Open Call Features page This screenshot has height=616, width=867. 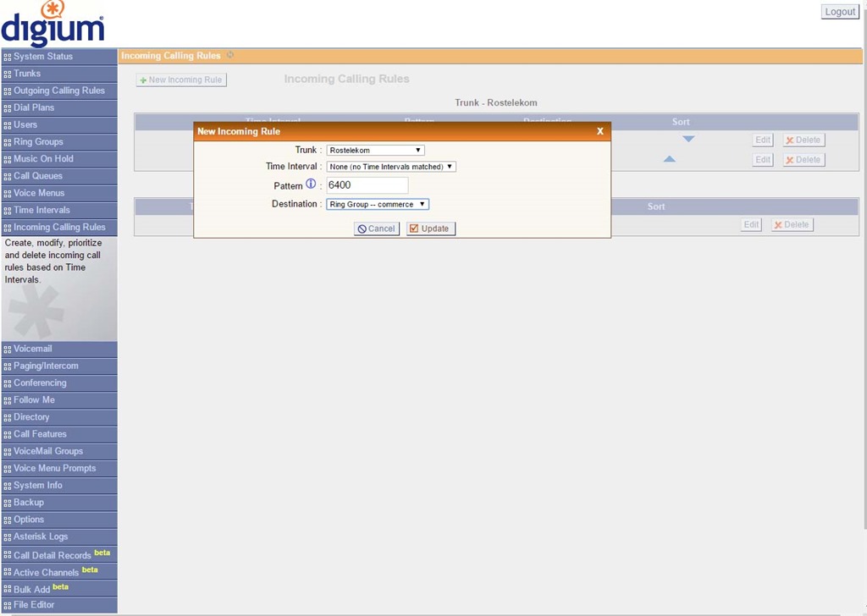click(x=59, y=435)
